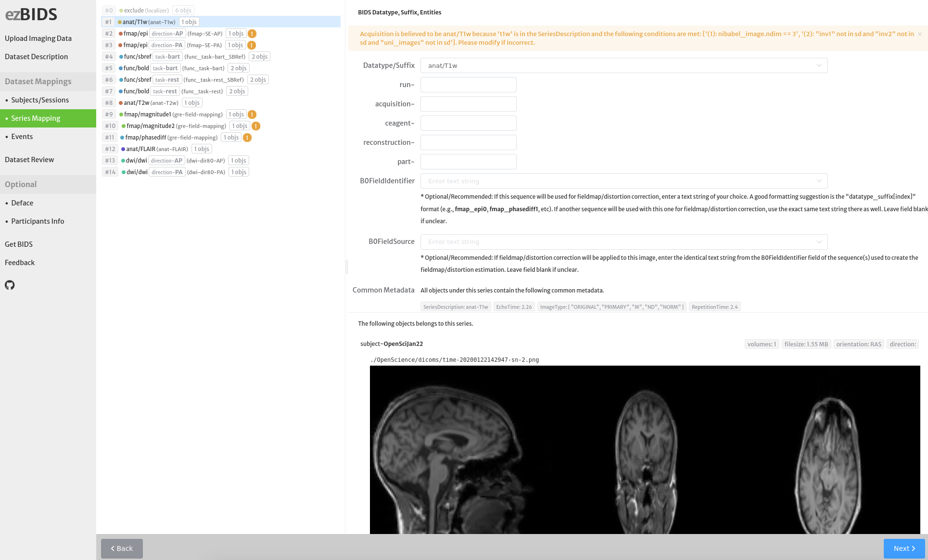Expand the B0FieldSource dropdown
Screen dimensions: 928x560
(x=624, y=242)
